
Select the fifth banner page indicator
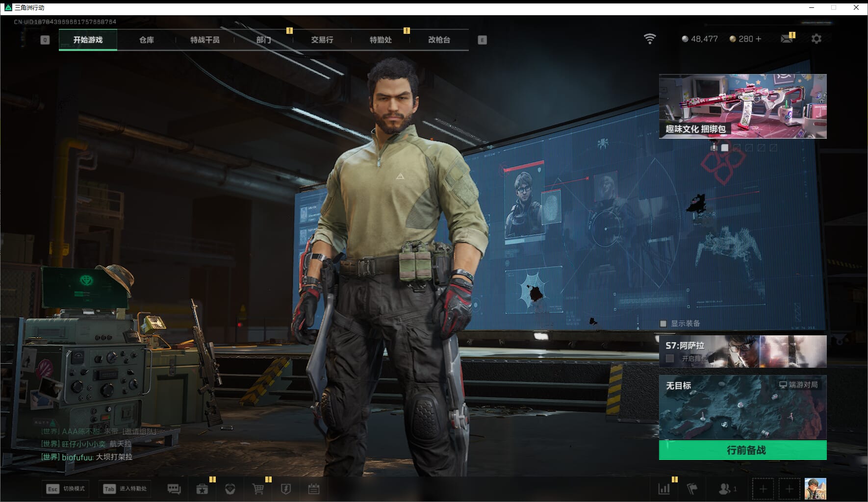761,148
